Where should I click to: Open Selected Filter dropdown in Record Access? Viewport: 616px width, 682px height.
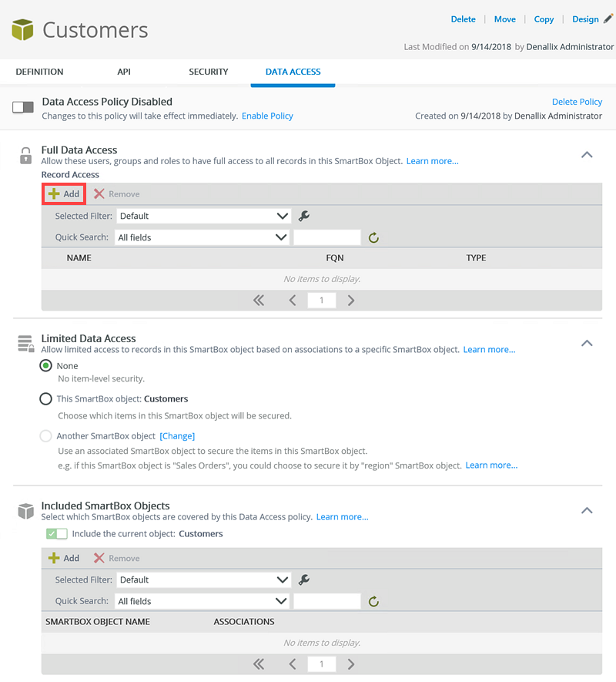coord(203,216)
